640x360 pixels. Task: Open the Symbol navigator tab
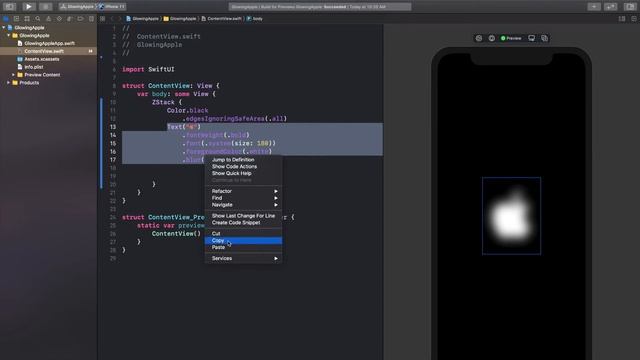tap(27, 19)
